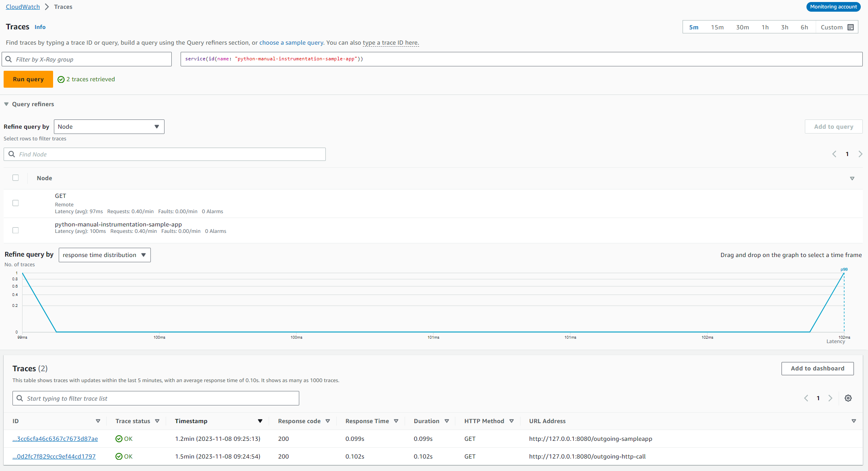Sort by Response Time column arrow
The width and height of the screenshot is (868, 471).
point(396,421)
